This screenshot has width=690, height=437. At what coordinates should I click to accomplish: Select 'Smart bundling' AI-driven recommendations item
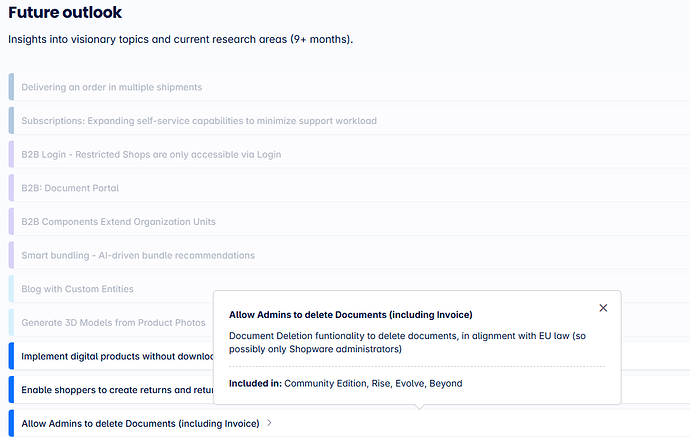point(138,255)
